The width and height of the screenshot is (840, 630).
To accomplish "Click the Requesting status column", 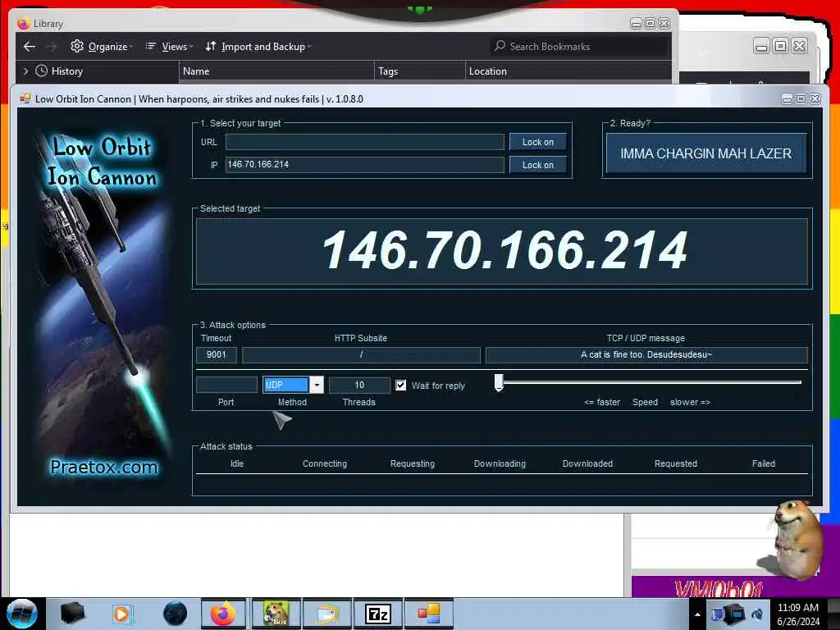I will [413, 463].
